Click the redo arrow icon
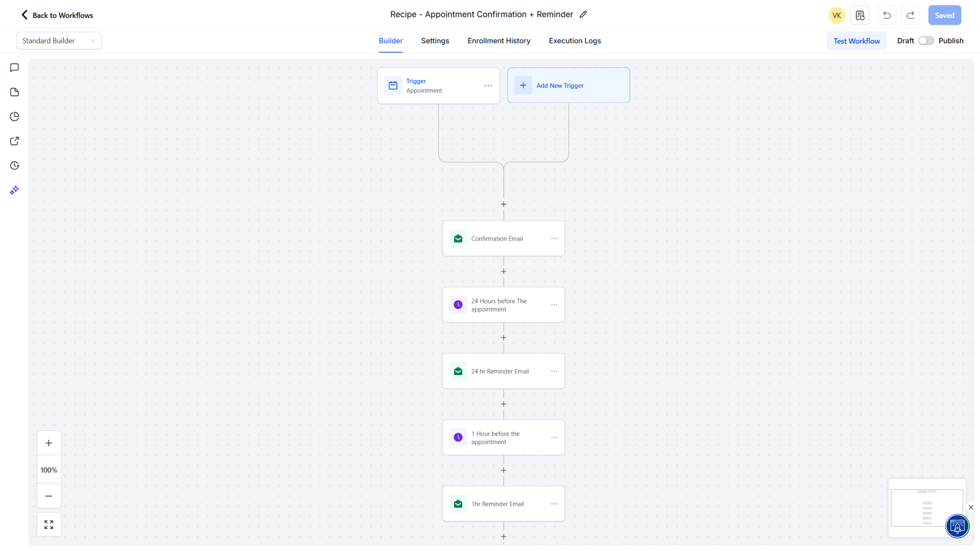 910,15
